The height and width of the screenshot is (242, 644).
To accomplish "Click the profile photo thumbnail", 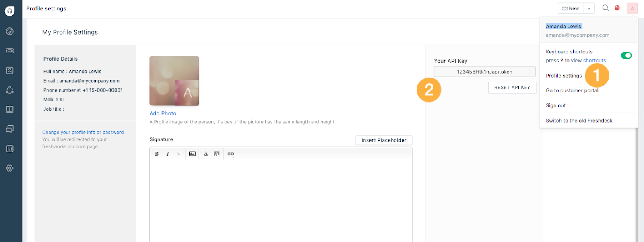I will click(x=174, y=81).
